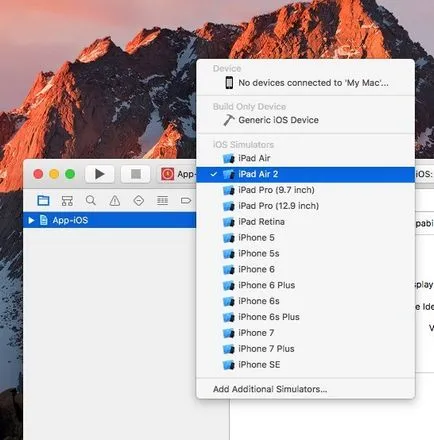This screenshot has width=434, height=440.
Task: Select Generic iOS Device
Action: pos(306,120)
